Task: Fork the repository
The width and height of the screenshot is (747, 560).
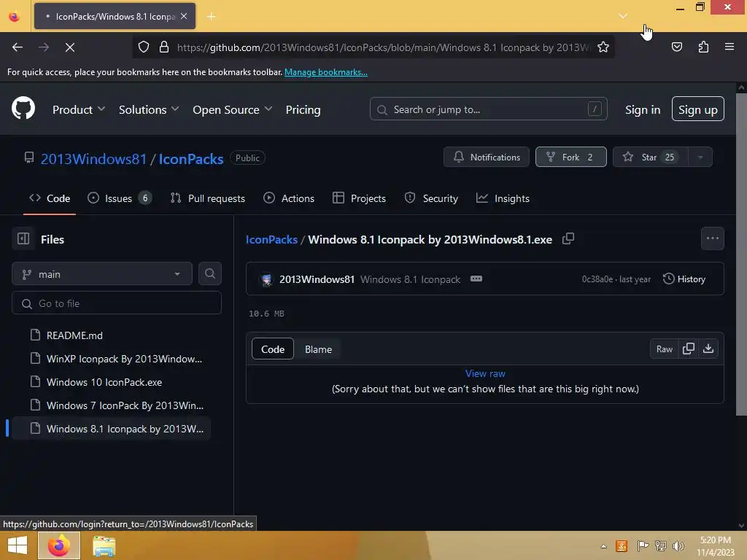Action: pos(570,157)
